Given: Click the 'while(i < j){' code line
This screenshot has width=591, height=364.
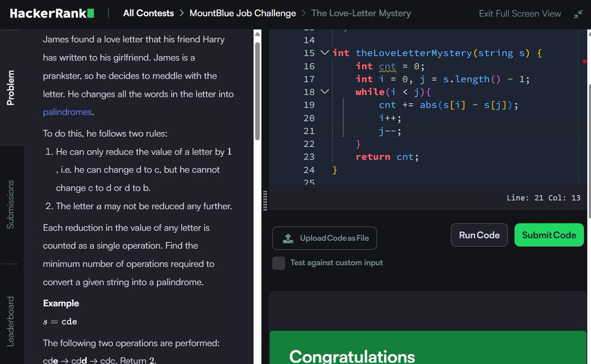Looking at the screenshot, I should [393, 92].
